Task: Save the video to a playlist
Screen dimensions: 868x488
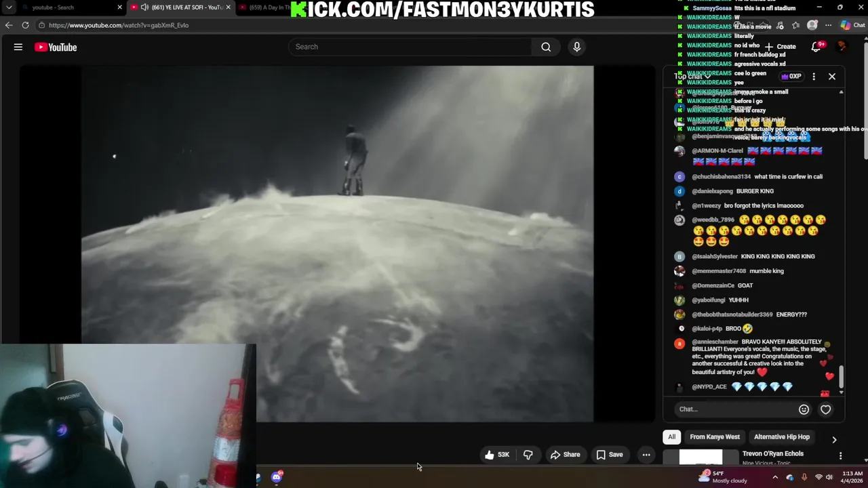Action: coord(610,455)
